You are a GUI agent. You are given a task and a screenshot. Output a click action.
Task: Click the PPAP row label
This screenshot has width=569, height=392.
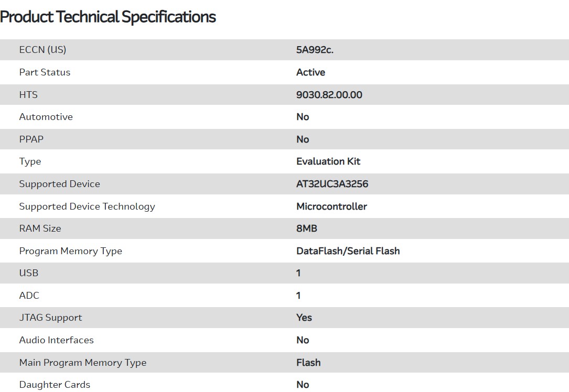tap(31, 139)
